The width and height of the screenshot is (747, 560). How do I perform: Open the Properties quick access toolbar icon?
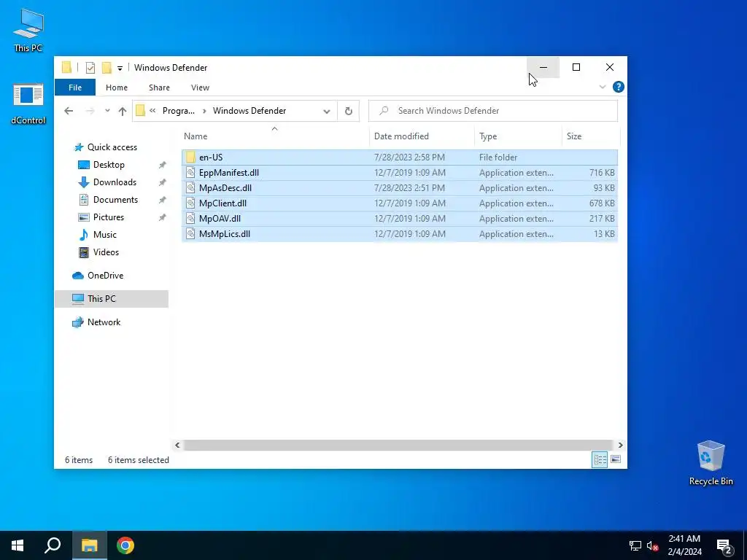point(90,68)
